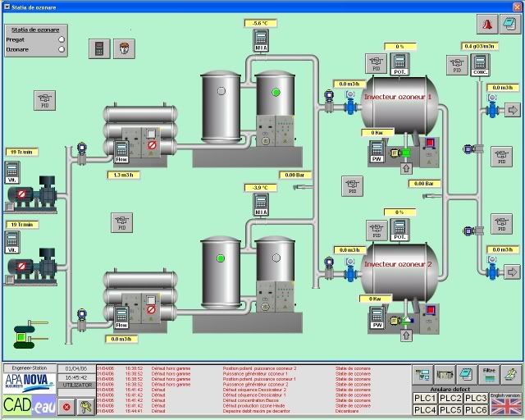Click the pencil edit icon right of Filtre
525x420 pixels.
click(511, 375)
